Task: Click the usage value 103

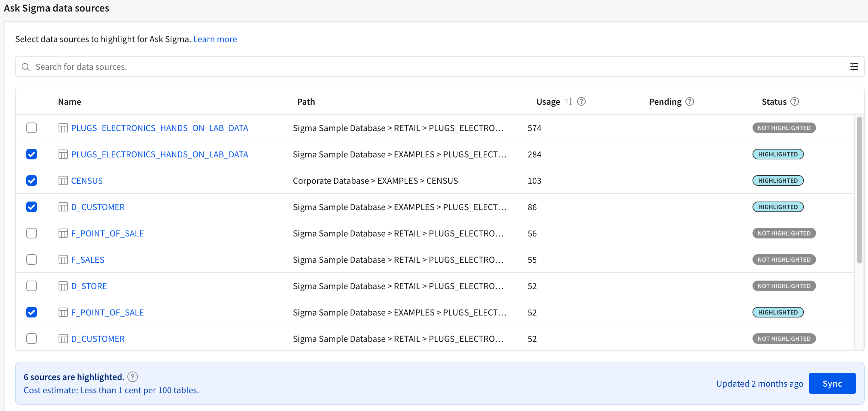Action: [x=534, y=180]
